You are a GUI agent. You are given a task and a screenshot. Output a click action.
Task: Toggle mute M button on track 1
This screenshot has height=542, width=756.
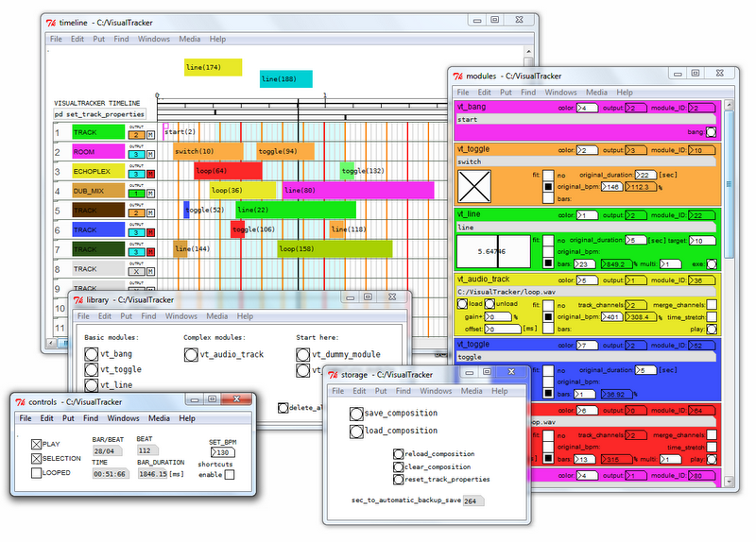[150, 135]
